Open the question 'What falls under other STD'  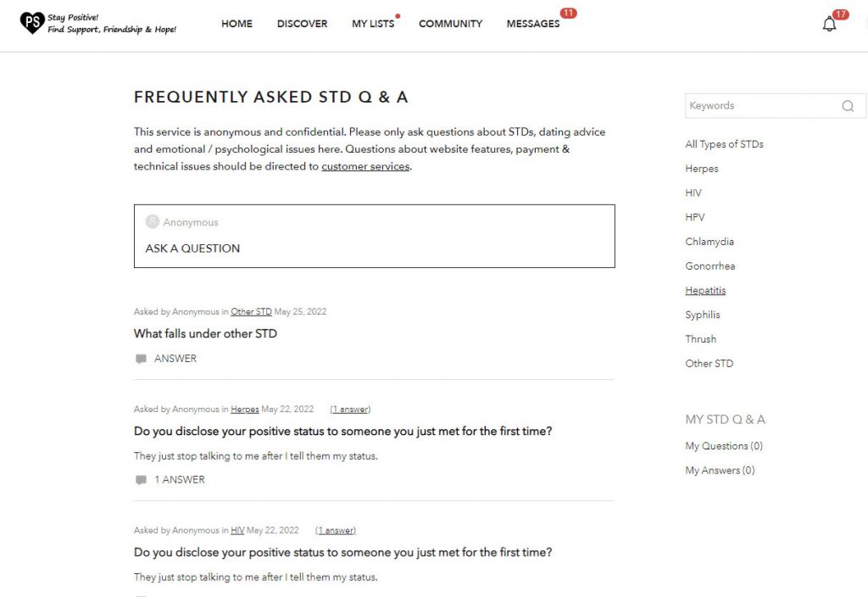(x=205, y=333)
